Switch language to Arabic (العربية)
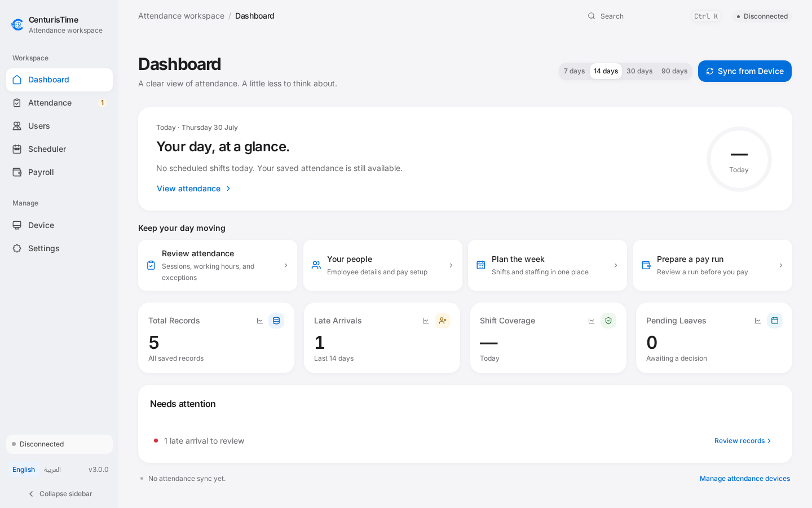The width and height of the screenshot is (812, 508). point(52,470)
